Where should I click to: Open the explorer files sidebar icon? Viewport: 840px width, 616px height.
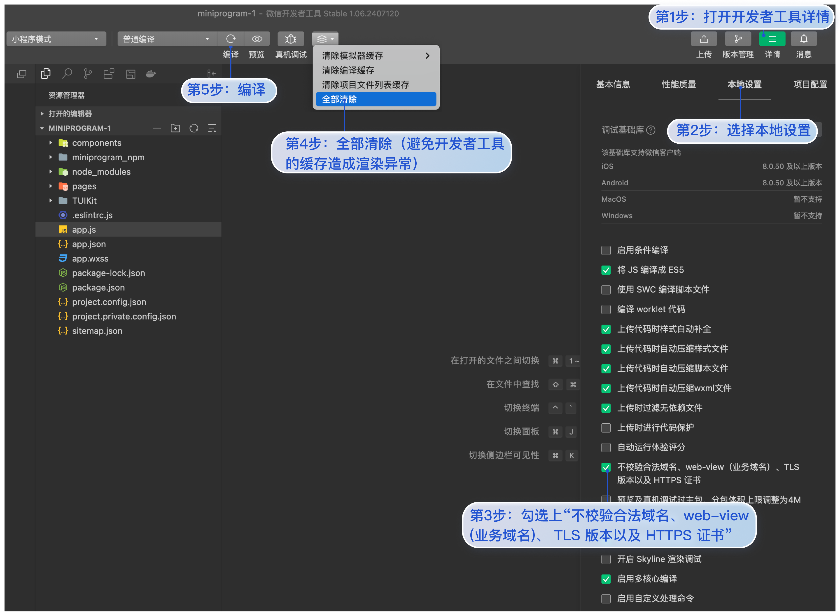45,74
